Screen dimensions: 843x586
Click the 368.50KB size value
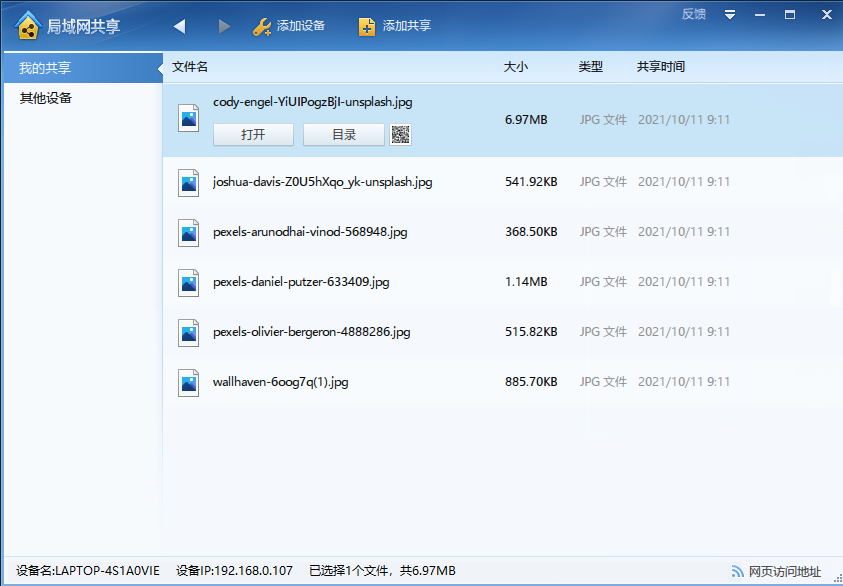pyautogui.click(x=531, y=232)
